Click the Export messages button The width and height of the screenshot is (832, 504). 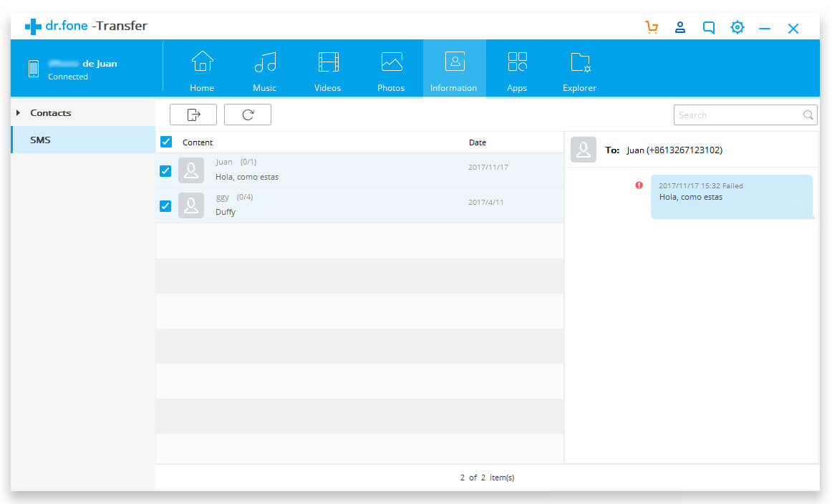(193, 115)
